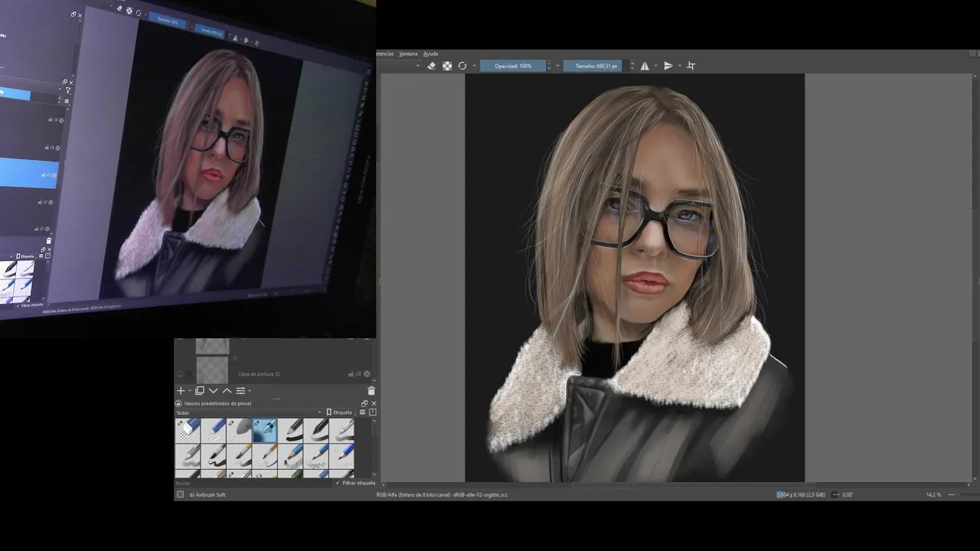
Task: Click the Buscar search field
Action: coord(254,483)
